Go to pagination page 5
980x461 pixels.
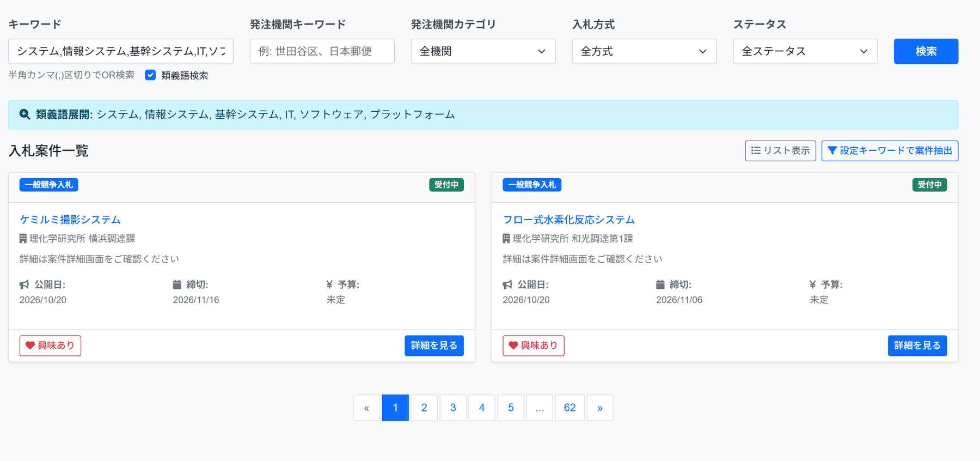pos(511,408)
